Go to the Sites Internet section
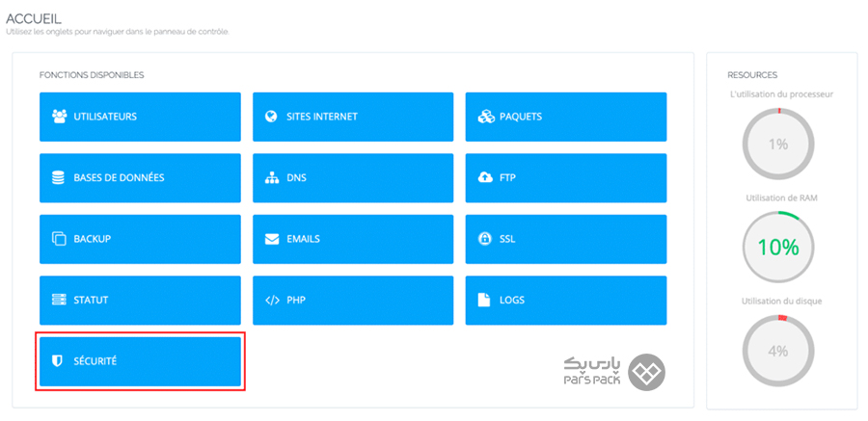This screenshot has width=868, height=421. (x=353, y=117)
